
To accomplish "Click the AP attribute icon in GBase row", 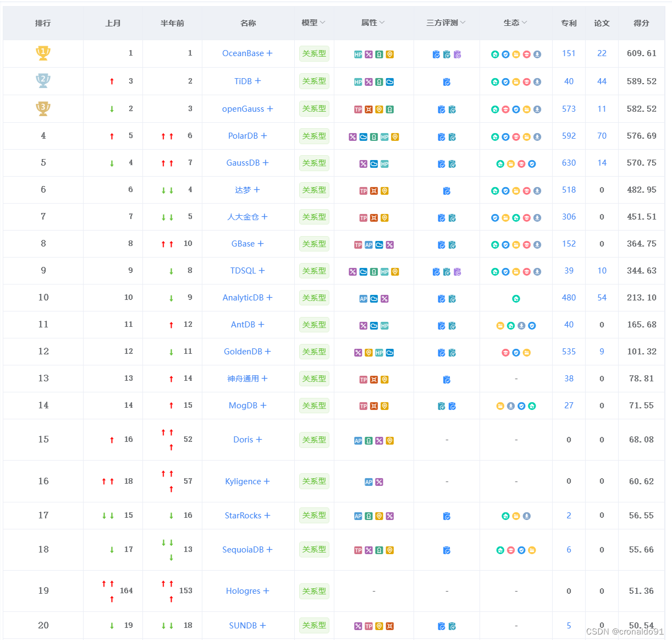I will (x=368, y=245).
